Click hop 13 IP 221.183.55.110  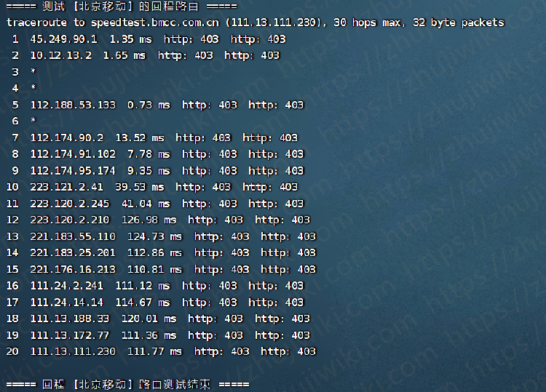click(73, 236)
